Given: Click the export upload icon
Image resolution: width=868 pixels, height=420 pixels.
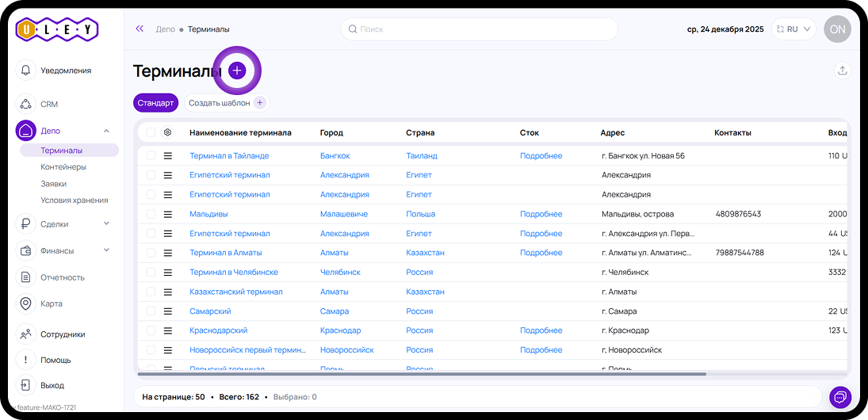Looking at the screenshot, I should tap(842, 71).
